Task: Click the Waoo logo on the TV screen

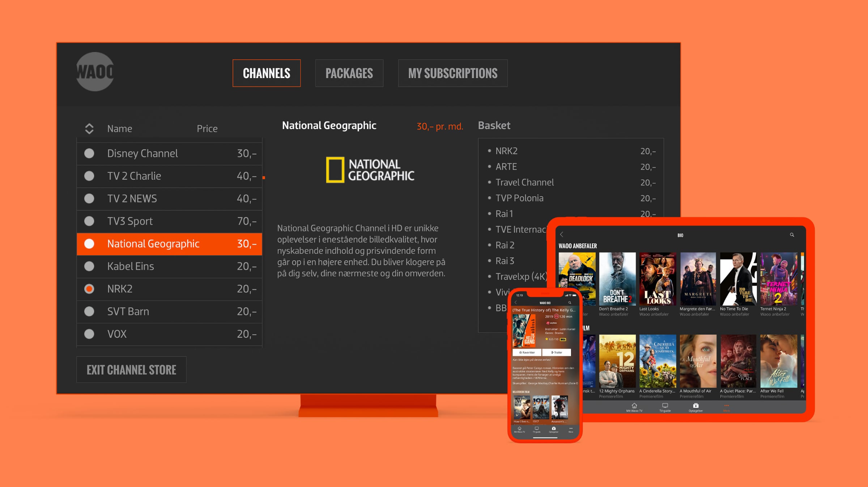Action: point(95,72)
